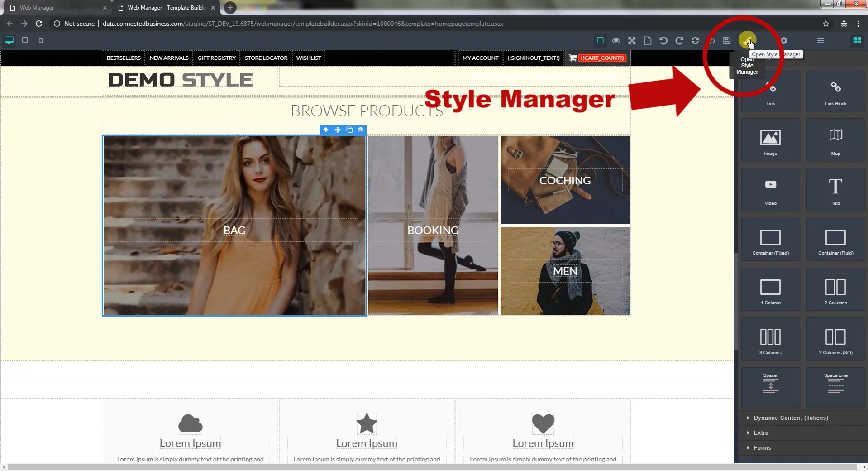Screen dimensions: 868x471
Task: Toggle preview mode with the eye icon
Action: coord(616,40)
